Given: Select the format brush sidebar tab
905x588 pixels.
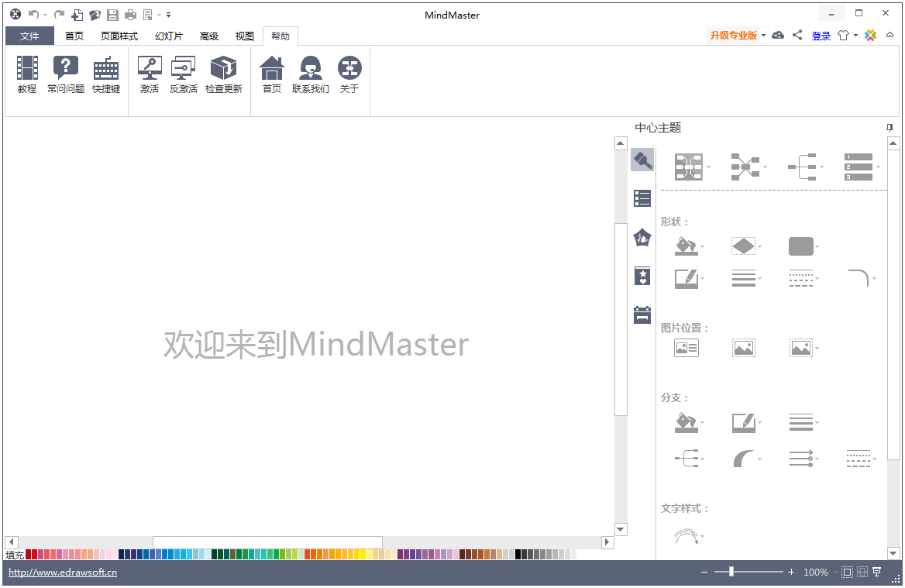Looking at the screenshot, I should tap(642, 160).
